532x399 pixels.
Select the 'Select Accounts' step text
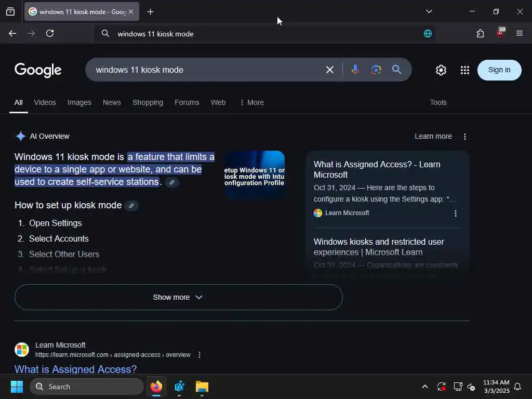59,238
